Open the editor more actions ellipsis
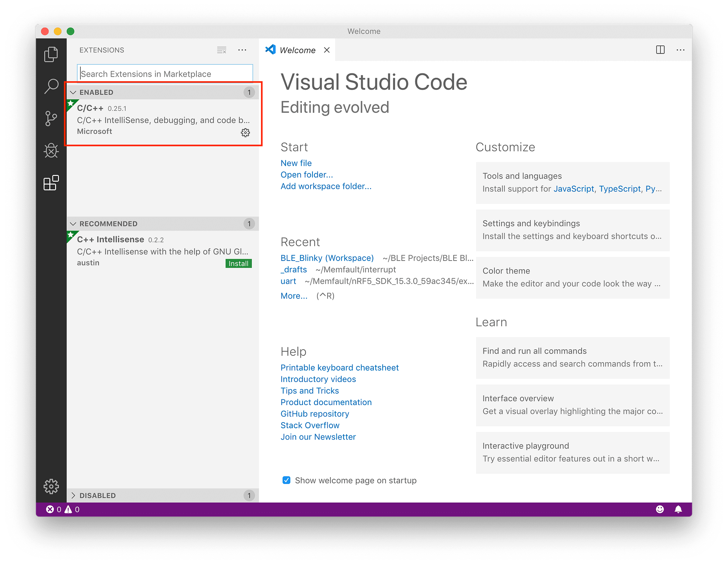This screenshot has width=728, height=564. (681, 50)
